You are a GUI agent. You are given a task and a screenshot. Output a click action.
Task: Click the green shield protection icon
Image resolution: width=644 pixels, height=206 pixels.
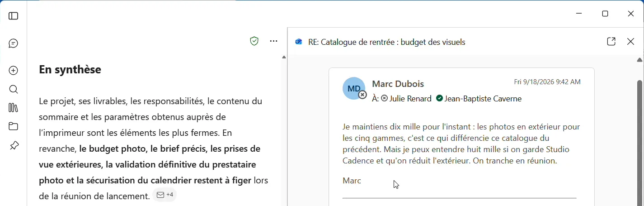[x=254, y=41]
